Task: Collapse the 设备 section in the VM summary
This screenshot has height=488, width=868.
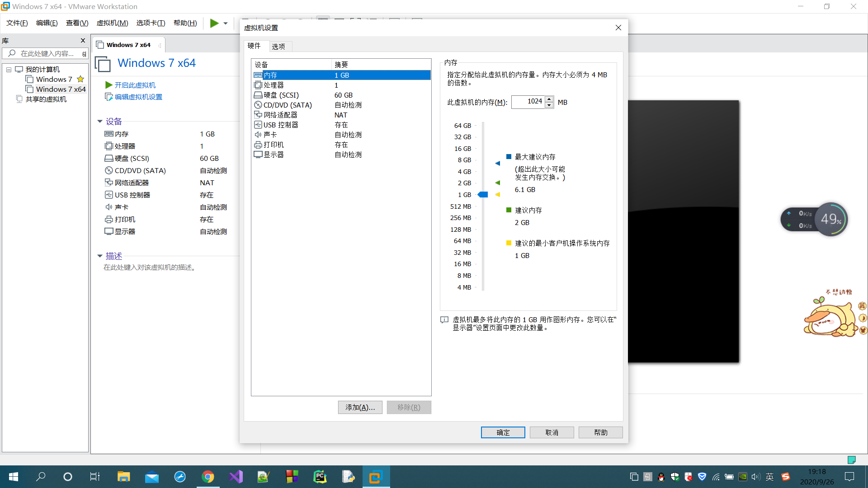Action: click(100, 121)
